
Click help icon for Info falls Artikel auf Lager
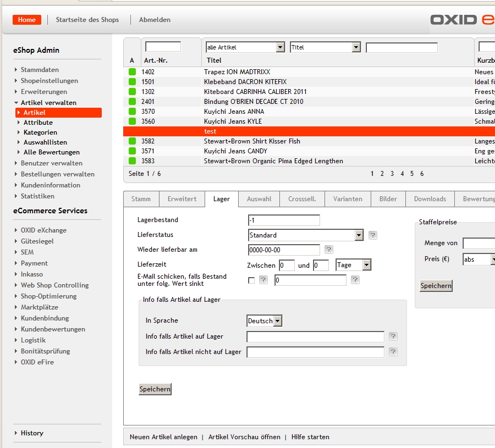(x=393, y=336)
